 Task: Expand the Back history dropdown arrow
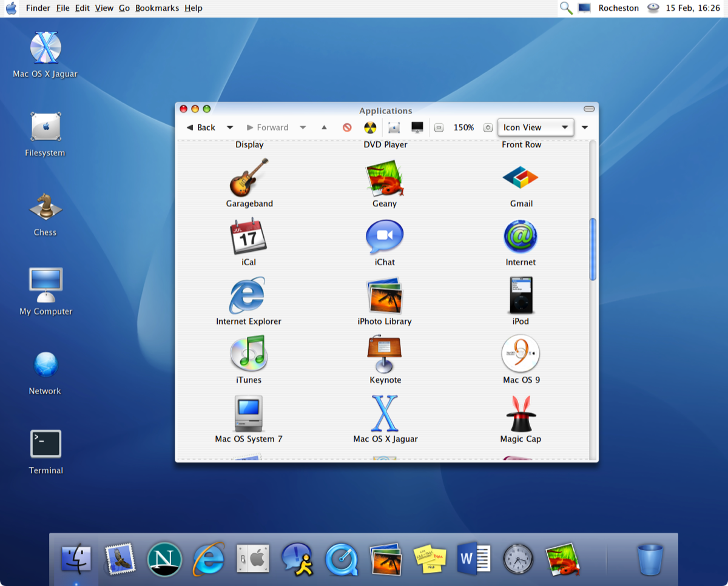pyautogui.click(x=230, y=127)
